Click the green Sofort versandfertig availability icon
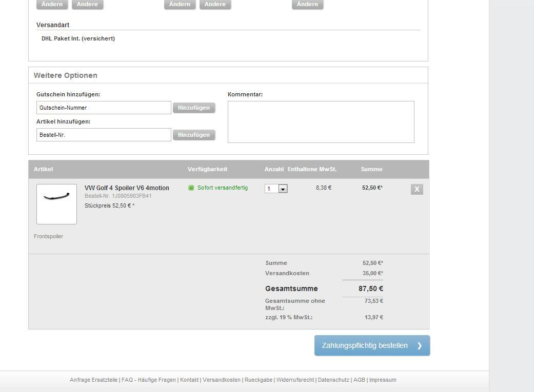 pyautogui.click(x=191, y=188)
